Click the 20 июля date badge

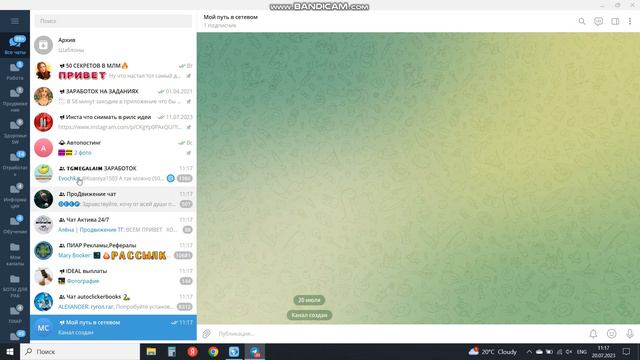(x=309, y=300)
